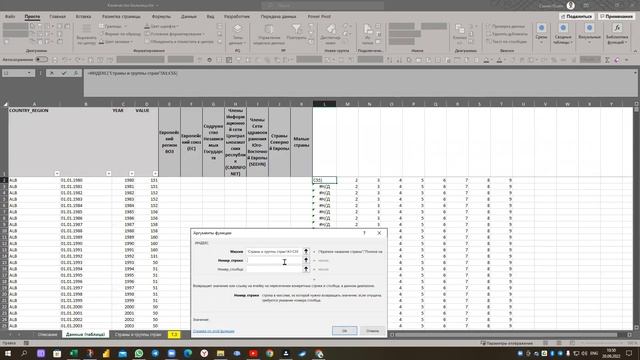Click the horizontal scrollbar under the sheet

click(506, 335)
